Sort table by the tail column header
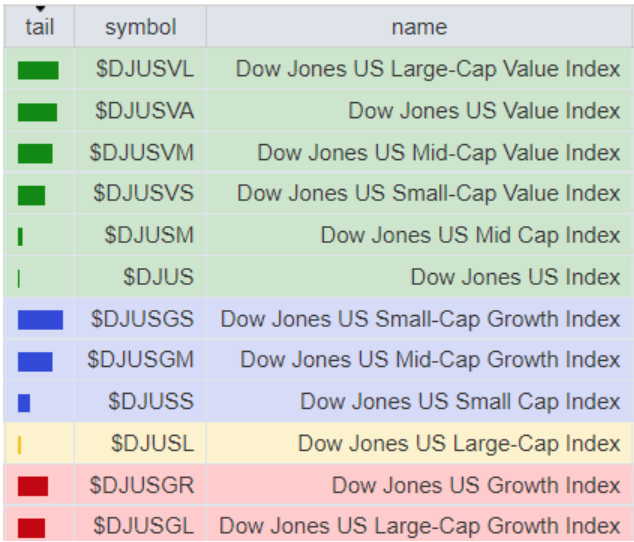This screenshot has width=634, height=542. (x=39, y=27)
